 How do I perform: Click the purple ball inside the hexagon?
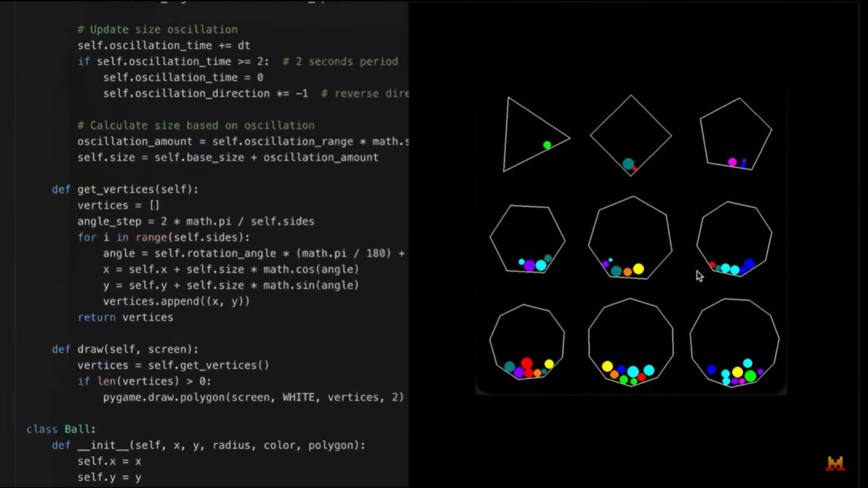coord(529,266)
